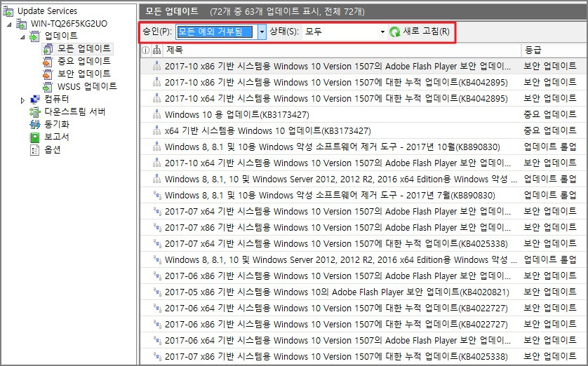Image resolution: width=588 pixels, height=366 pixels.
Task: Open the 보안 업데이트 view icon
Action: (48, 74)
